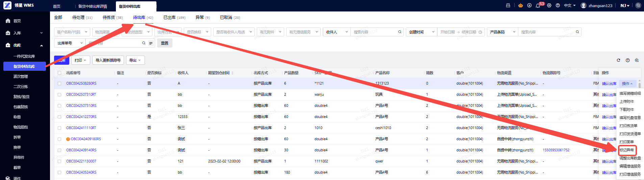This screenshot has width=644, height=180.
Task: Open the NJ warehouse switcher dropdown
Action: pos(625,5)
